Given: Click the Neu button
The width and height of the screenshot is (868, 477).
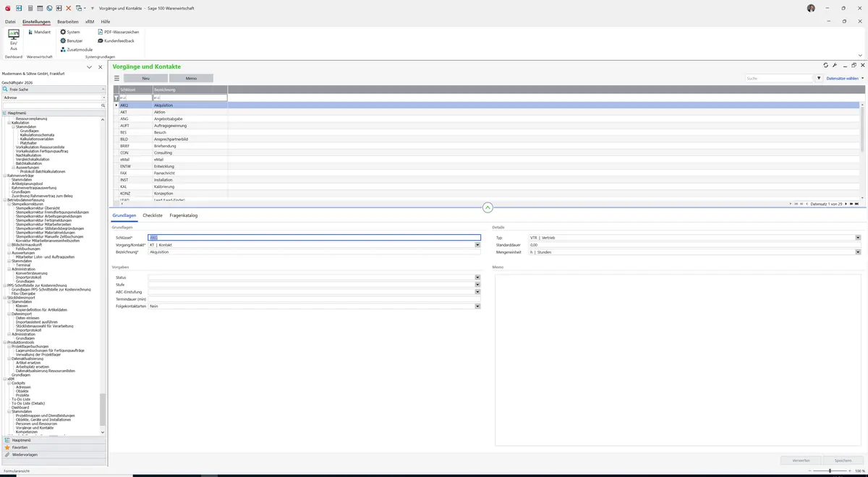Looking at the screenshot, I should click(x=145, y=78).
